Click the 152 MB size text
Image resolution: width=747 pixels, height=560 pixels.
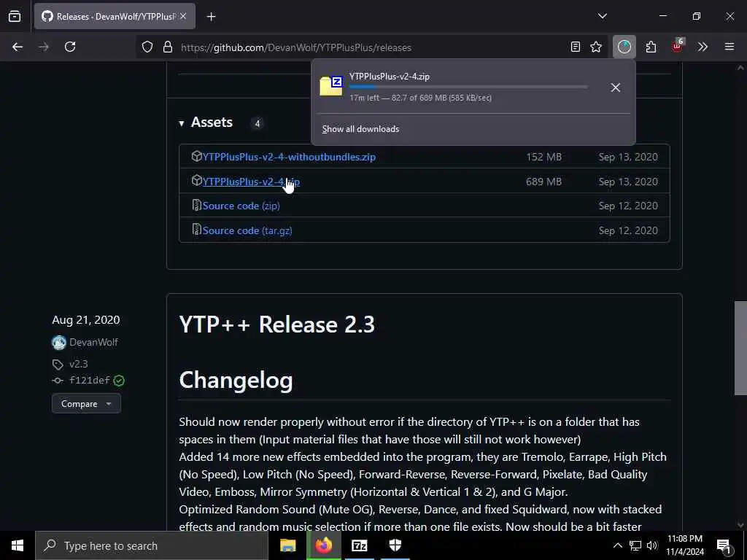(543, 157)
